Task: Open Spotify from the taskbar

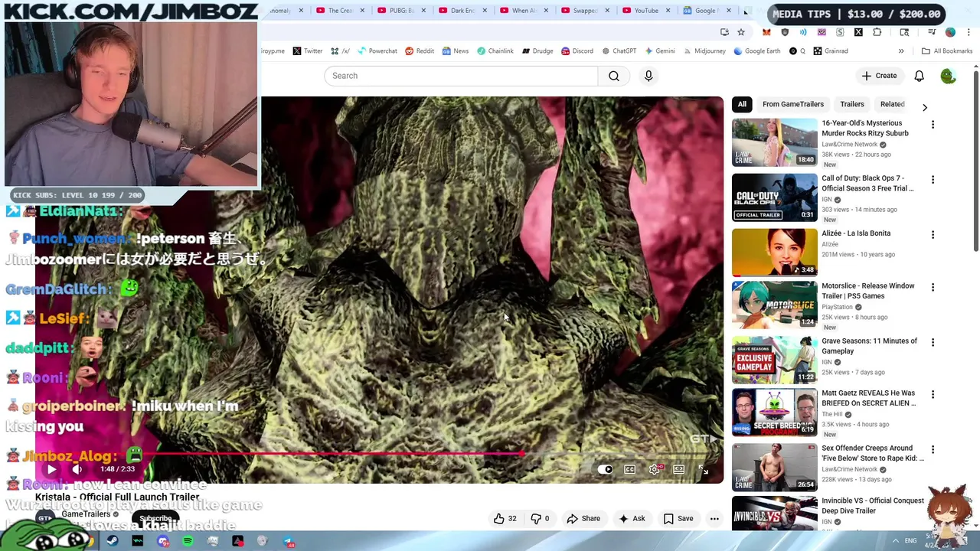Action: 188,541
